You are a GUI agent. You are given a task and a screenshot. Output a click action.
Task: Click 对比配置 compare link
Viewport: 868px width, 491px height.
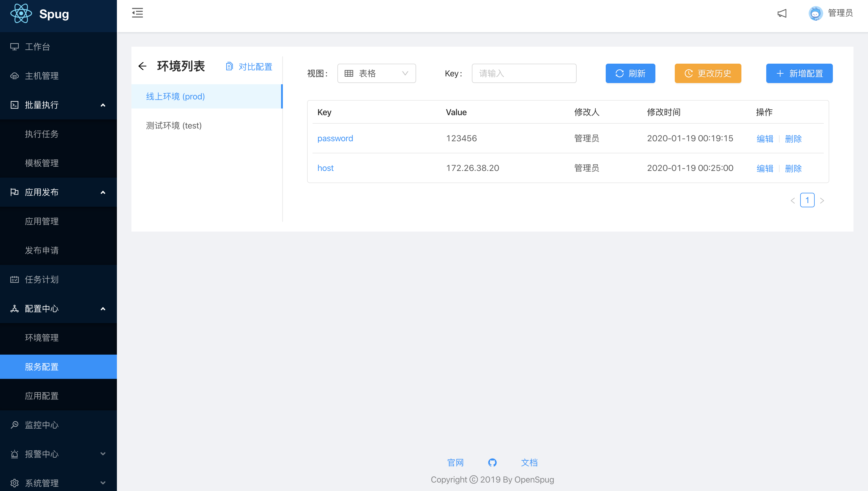(249, 67)
